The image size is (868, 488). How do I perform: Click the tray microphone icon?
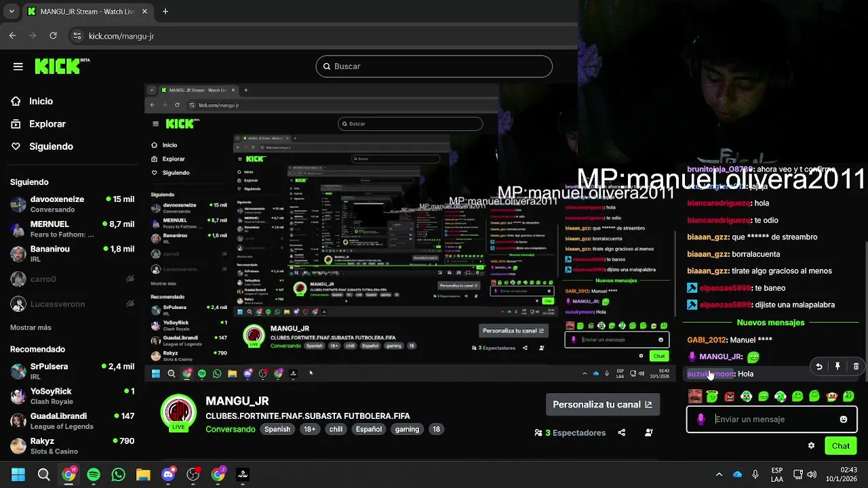tap(755, 474)
